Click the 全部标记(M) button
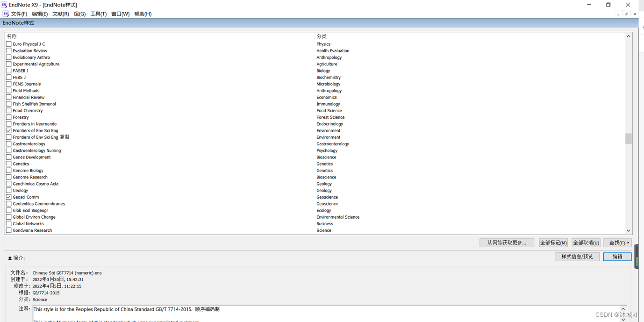 click(553, 243)
